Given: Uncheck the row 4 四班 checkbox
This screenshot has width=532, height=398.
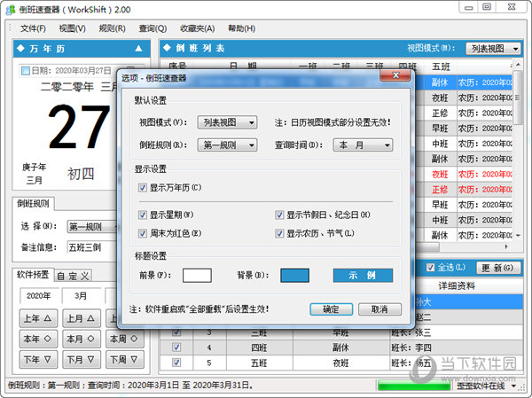Looking at the screenshot, I should pyautogui.click(x=176, y=347).
